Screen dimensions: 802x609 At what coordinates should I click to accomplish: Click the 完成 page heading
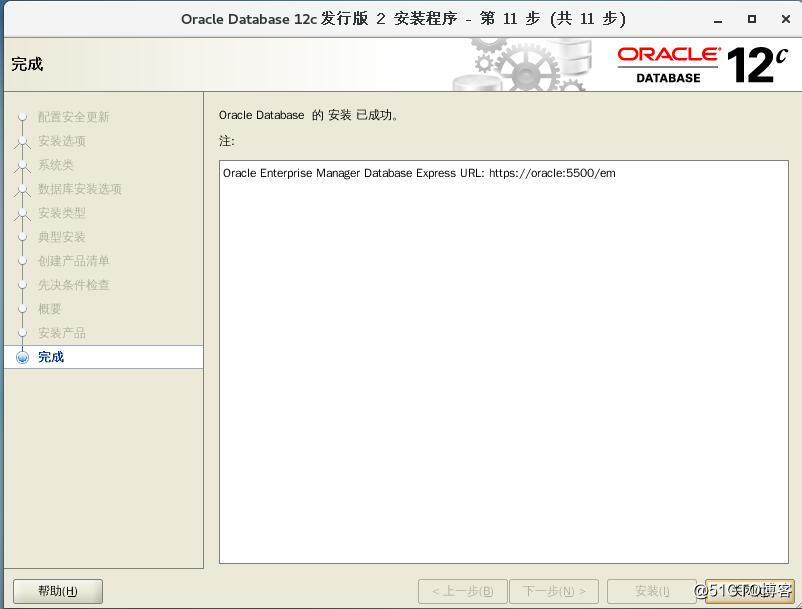[x=27, y=64]
